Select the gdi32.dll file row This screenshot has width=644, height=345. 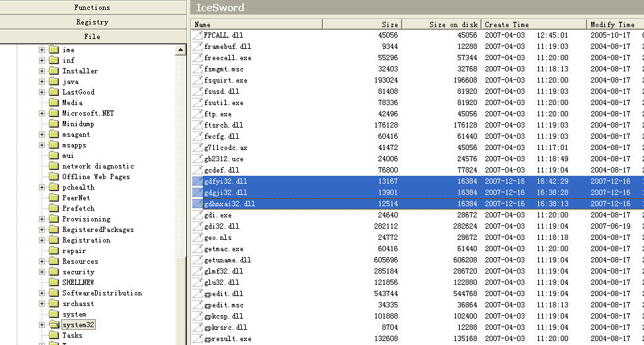221,227
